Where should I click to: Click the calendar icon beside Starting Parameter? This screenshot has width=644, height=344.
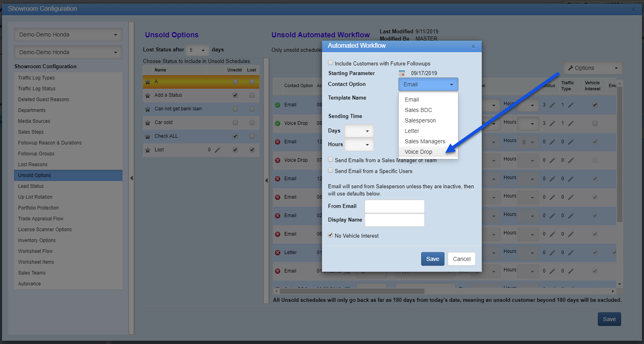(x=401, y=73)
